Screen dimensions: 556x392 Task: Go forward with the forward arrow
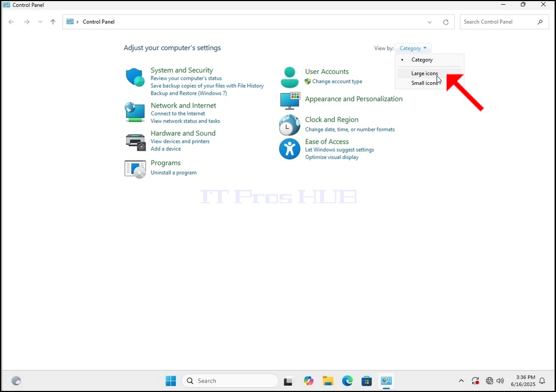pyautogui.click(x=27, y=22)
